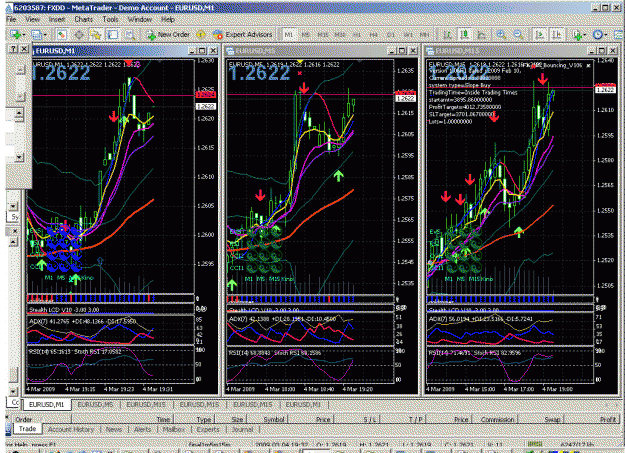Open the Profiles toolbar icon

click(x=36, y=35)
